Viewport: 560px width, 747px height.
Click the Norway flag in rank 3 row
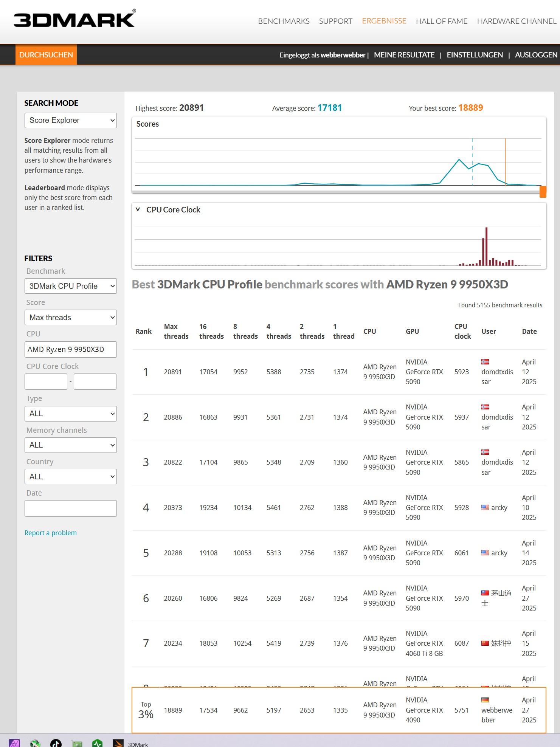pyautogui.click(x=485, y=452)
